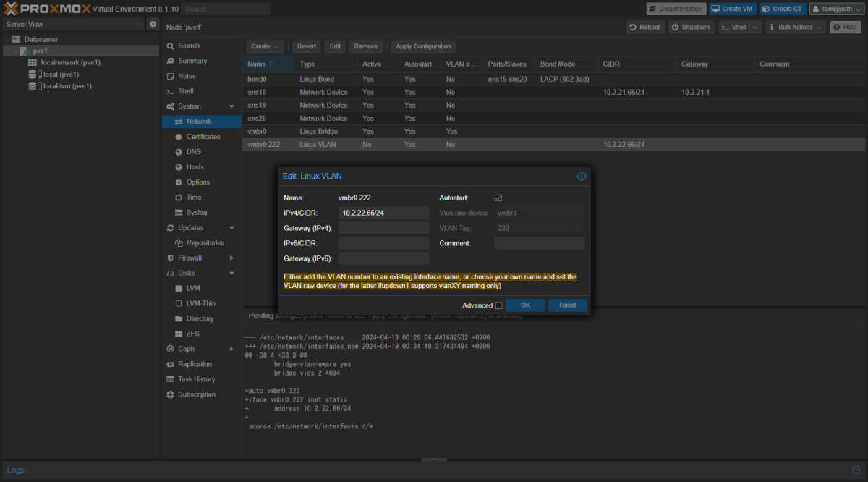Collapse the Updates section arrow
The width and height of the screenshot is (868, 482).
coord(231,228)
